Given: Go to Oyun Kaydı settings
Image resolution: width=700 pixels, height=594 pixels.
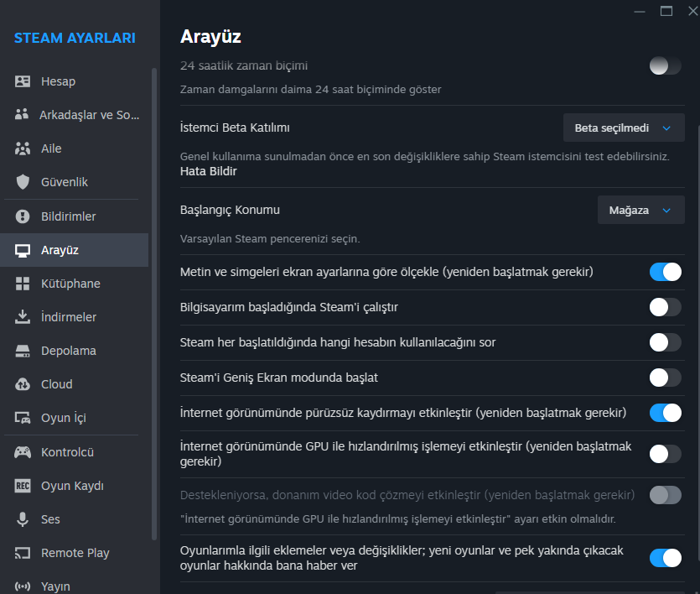Looking at the screenshot, I should (x=74, y=486).
